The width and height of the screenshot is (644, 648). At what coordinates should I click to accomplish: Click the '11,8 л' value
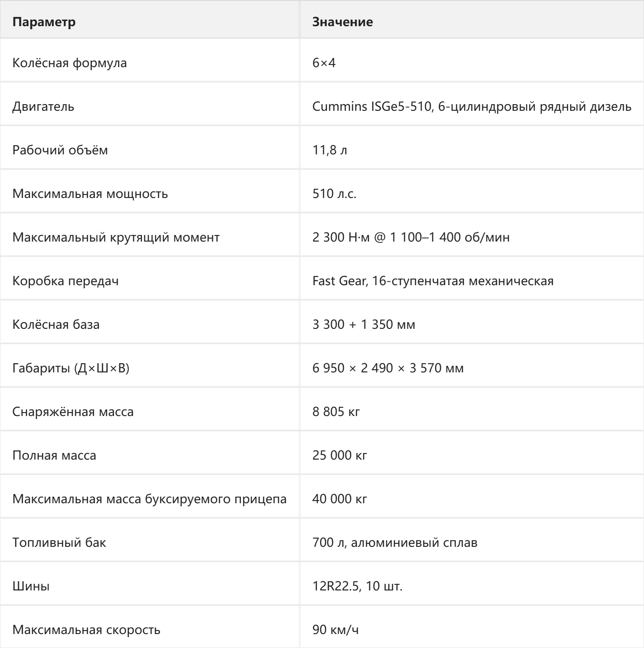(x=330, y=150)
